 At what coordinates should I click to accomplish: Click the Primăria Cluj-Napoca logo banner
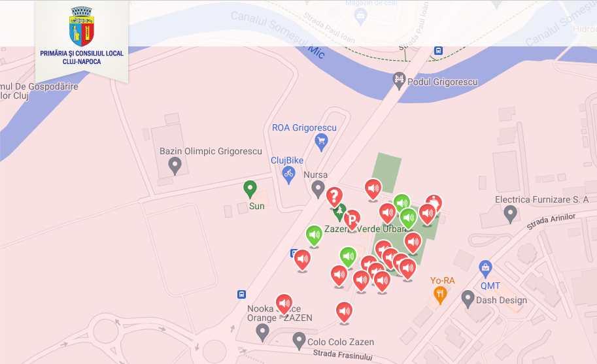pyautogui.click(x=82, y=41)
